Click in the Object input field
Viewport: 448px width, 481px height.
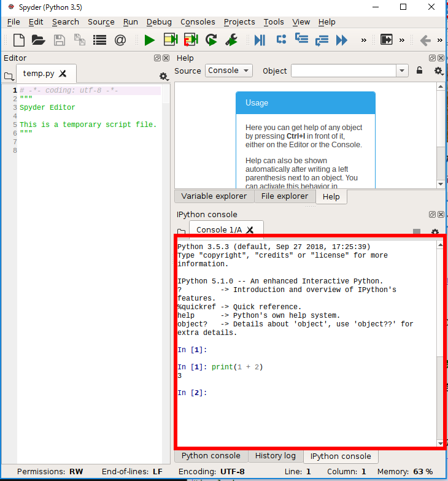click(x=344, y=71)
